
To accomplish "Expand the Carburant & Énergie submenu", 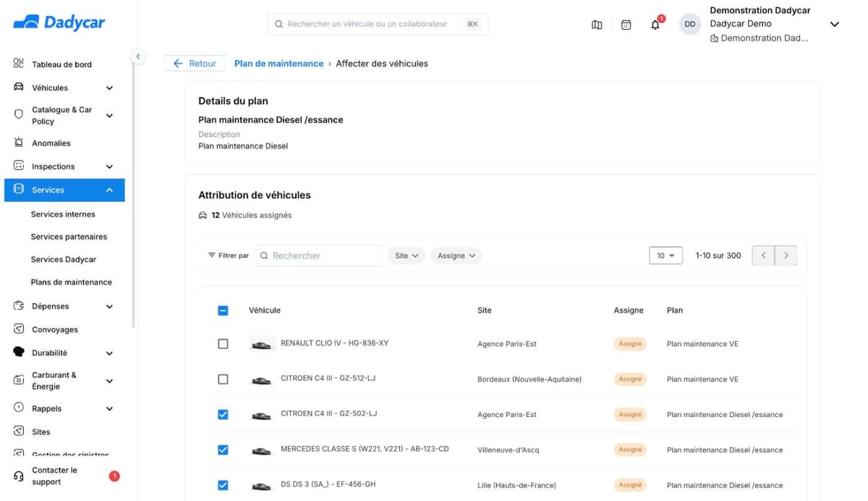I will pos(109,381).
